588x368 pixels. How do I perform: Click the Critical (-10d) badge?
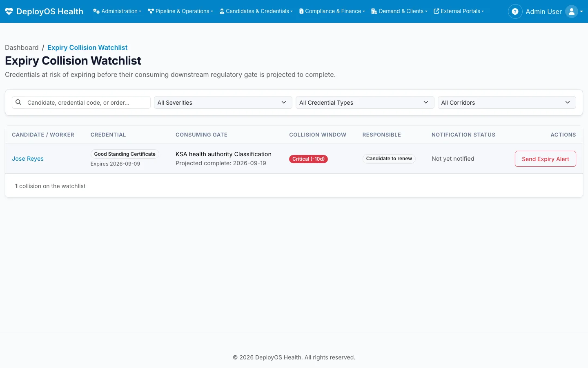308,159
